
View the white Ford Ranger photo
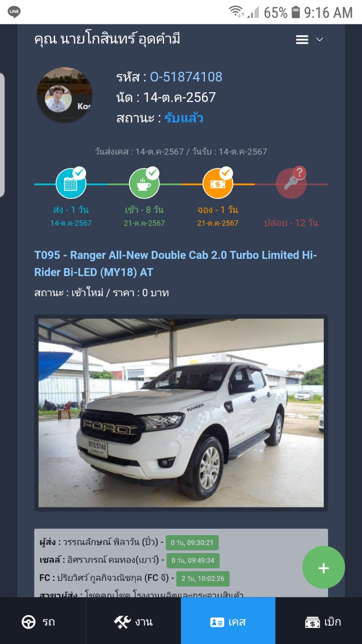[181, 413]
